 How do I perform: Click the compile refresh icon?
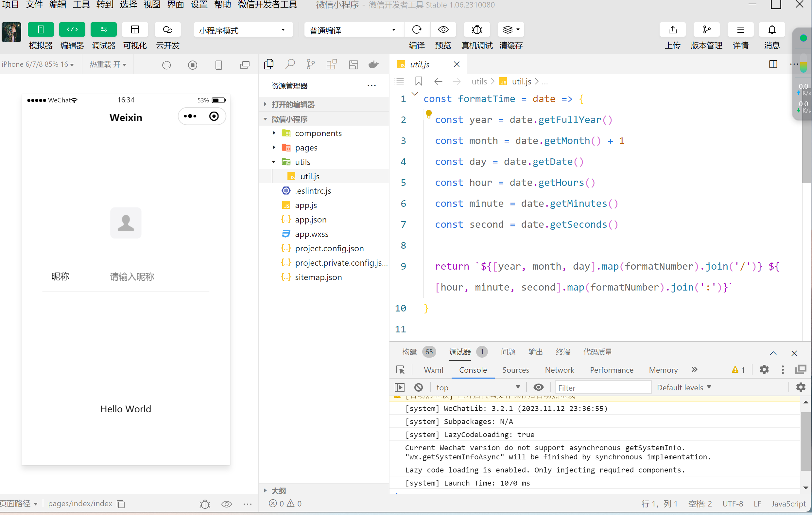pos(417,30)
